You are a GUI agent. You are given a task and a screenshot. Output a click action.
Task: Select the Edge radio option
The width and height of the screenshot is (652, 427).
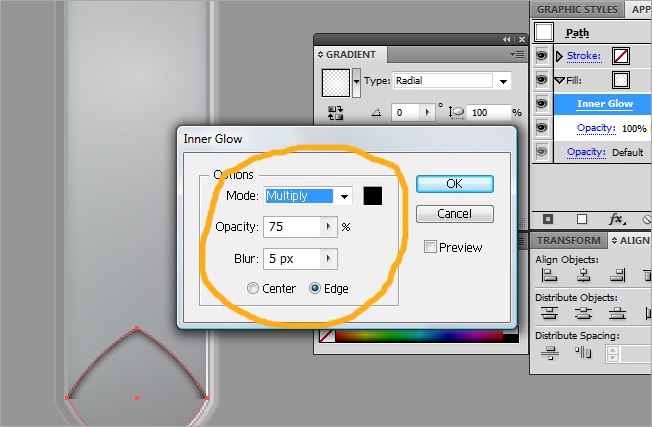pos(315,288)
